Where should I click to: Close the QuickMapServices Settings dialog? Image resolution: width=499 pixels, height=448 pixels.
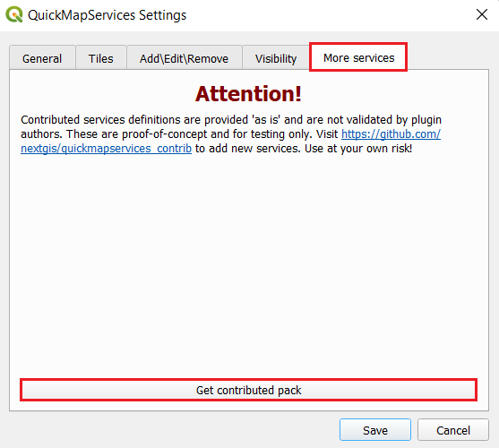pos(482,14)
